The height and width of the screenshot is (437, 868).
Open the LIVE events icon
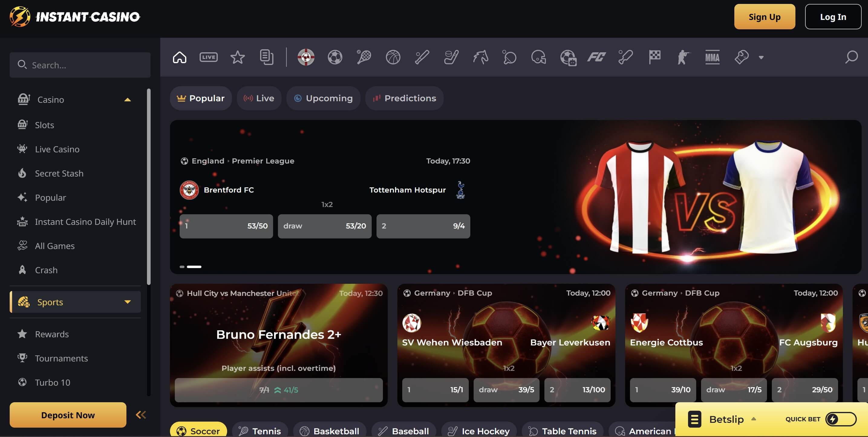209,57
